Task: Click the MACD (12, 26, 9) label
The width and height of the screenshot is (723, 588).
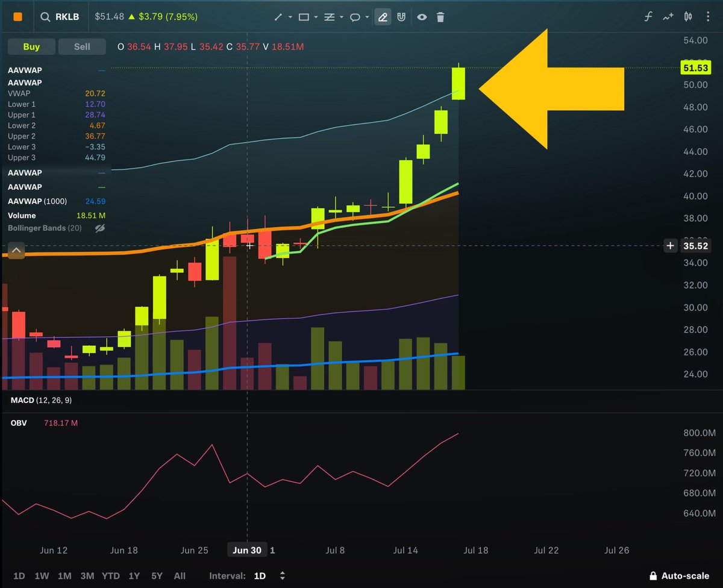Action: 41,400
